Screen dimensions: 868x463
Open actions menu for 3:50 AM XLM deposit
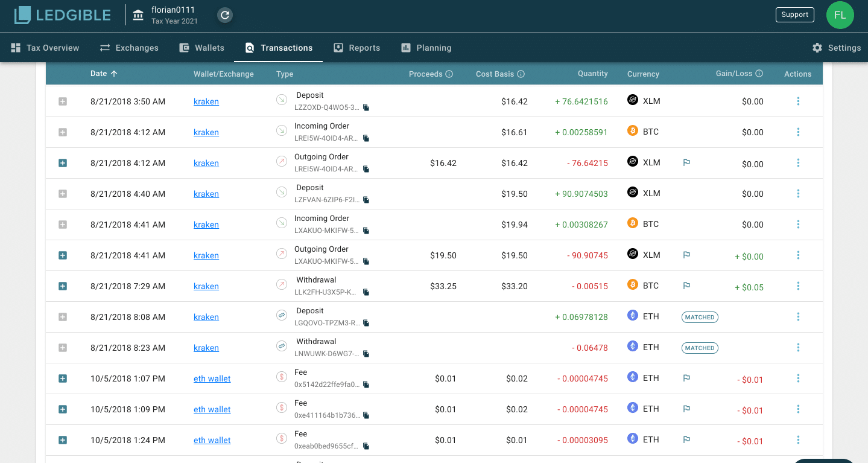pyautogui.click(x=798, y=101)
